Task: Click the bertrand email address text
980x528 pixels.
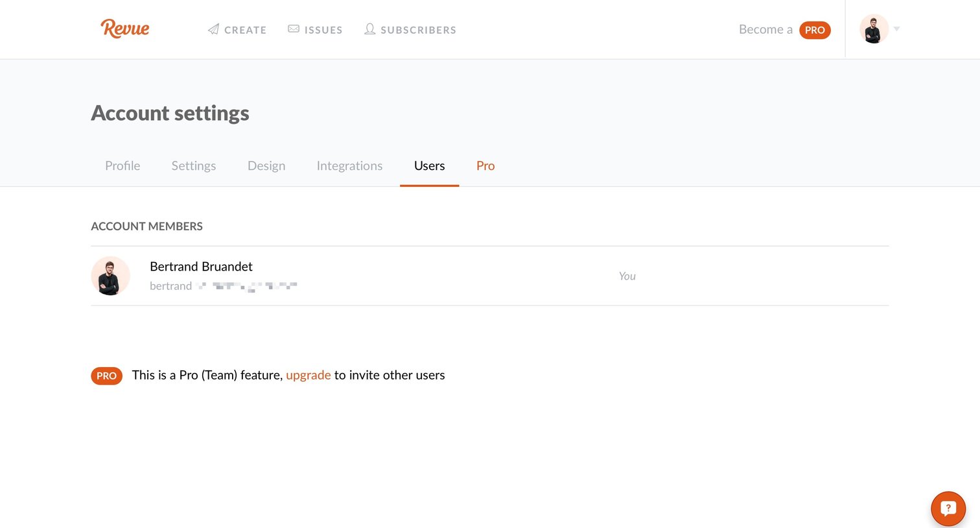Action: pos(223,286)
